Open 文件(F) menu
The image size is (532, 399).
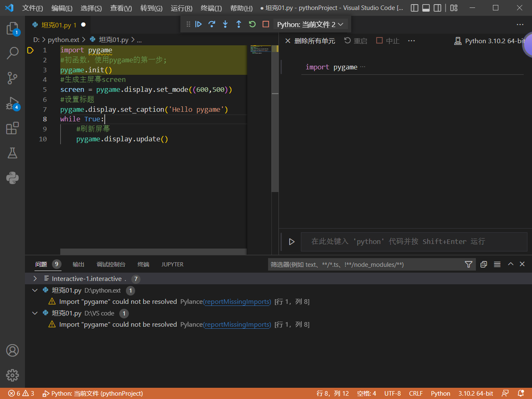point(32,8)
